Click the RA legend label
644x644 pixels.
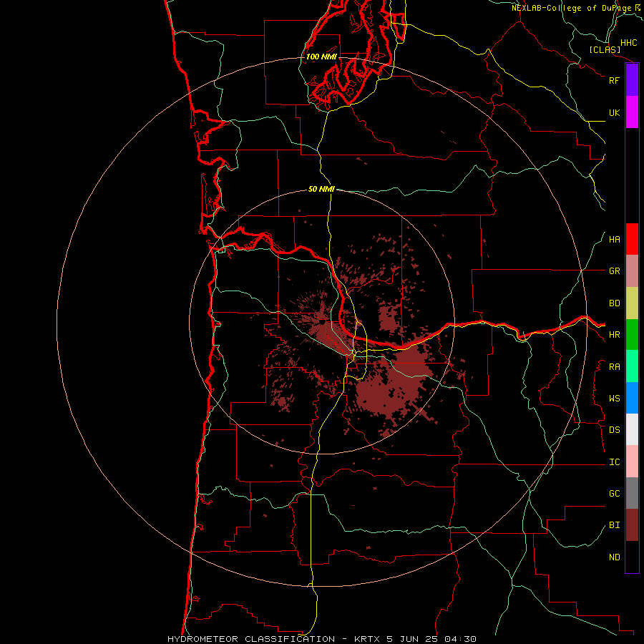pyautogui.click(x=614, y=367)
